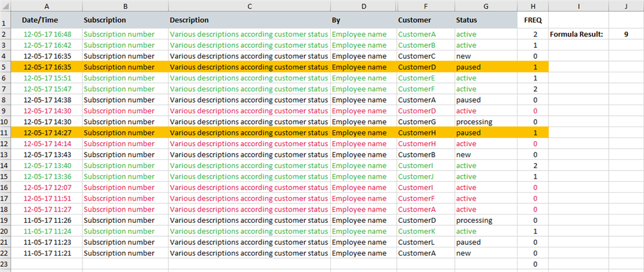Click the Status header cell
The width and height of the screenshot is (644, 272).
pyautogui.click(x=486, y=20)
